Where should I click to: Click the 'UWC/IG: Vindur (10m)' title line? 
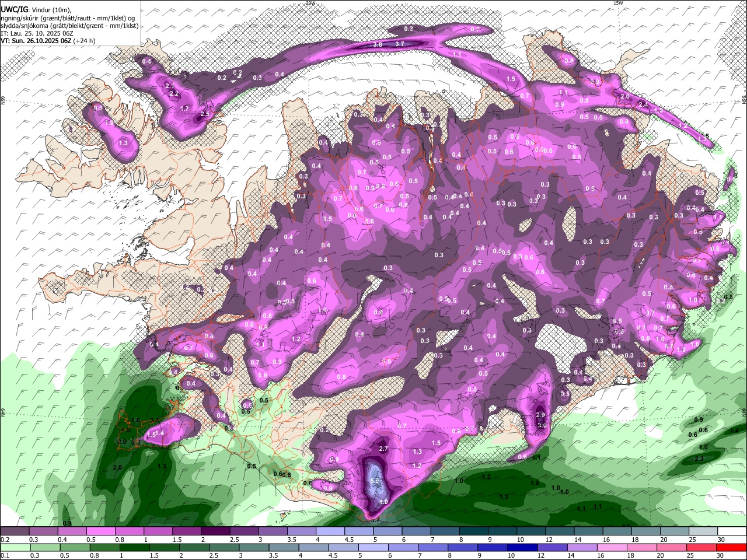tap(36, 10)
